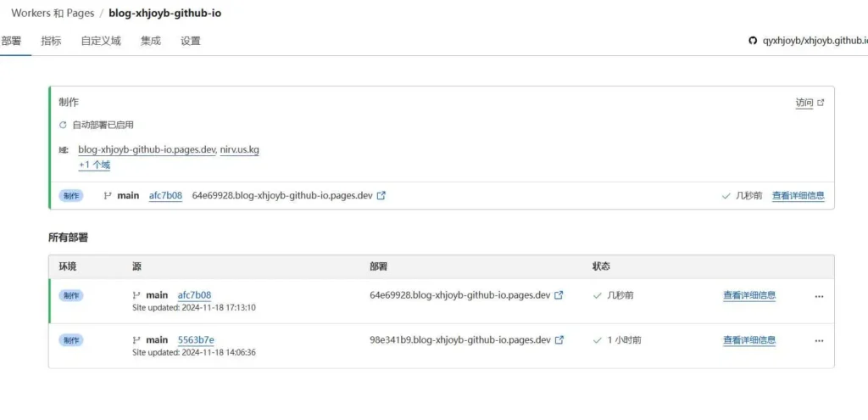Viewport: 868px width, 420px height.
Task: Visit nirv.us.kg domain link
Action: coord(240,149)
